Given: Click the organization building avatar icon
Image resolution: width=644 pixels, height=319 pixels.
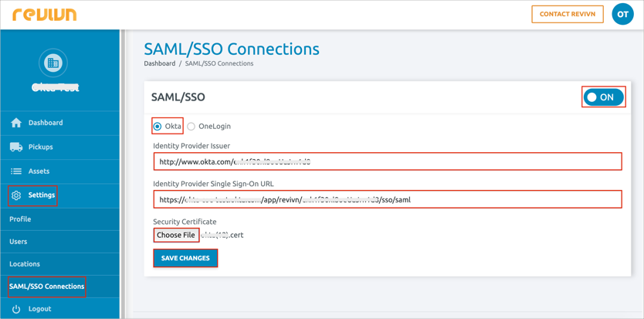Looking at the screenshot, I should click(53, 63).
